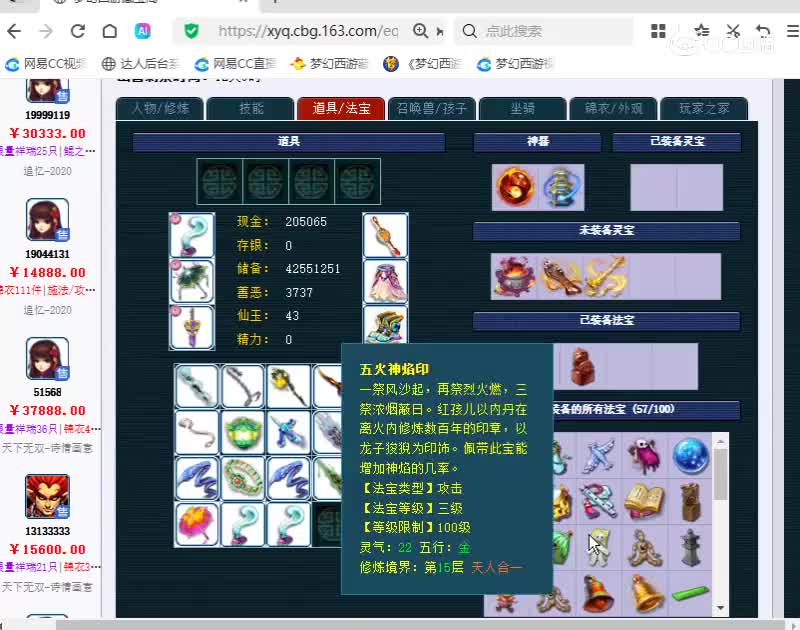The height and width of the screenshot is (630, 800).
Task: Click the brown seal equipped 法宝
Action: [x=583, y=366]
